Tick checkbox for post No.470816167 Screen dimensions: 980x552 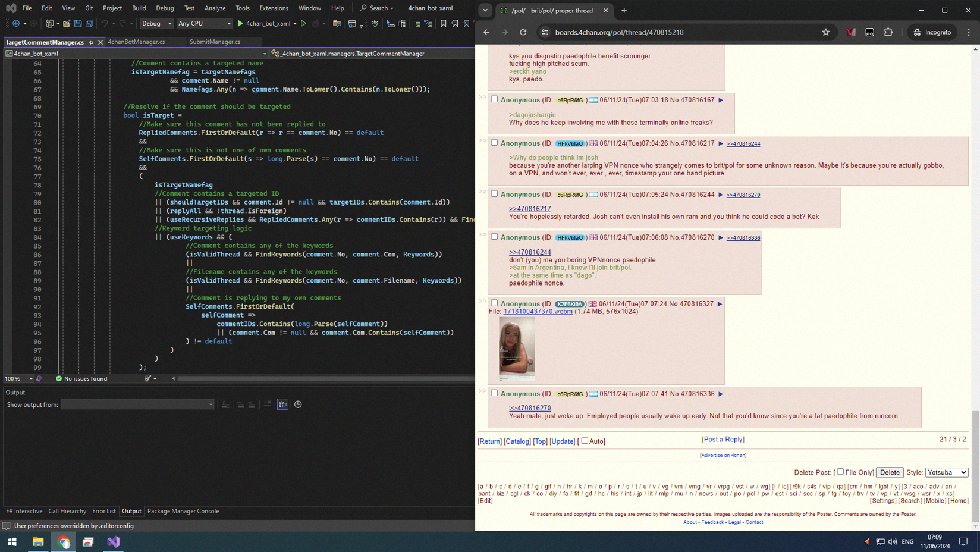tap(494, 99)
